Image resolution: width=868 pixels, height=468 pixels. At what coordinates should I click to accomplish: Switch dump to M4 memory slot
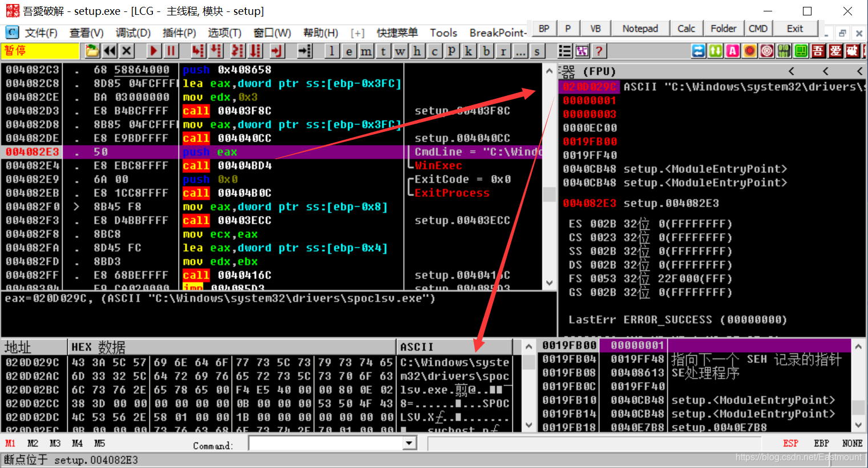(x=78, y=443)
